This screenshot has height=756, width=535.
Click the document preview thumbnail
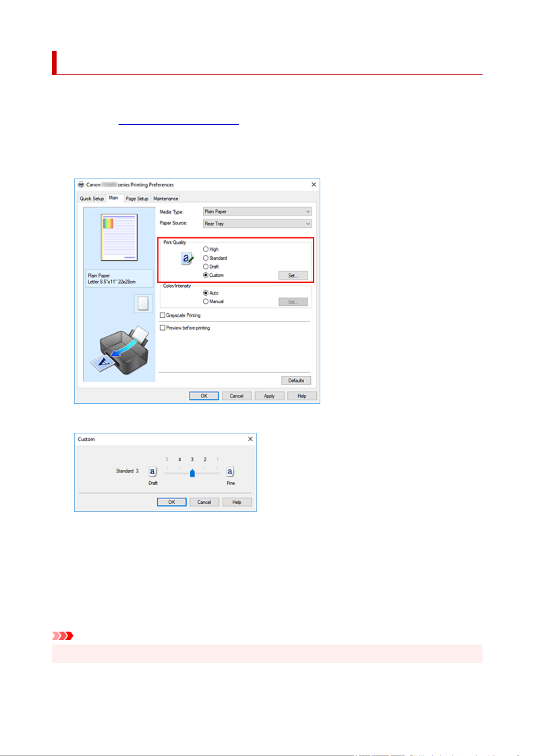point(119,237)
